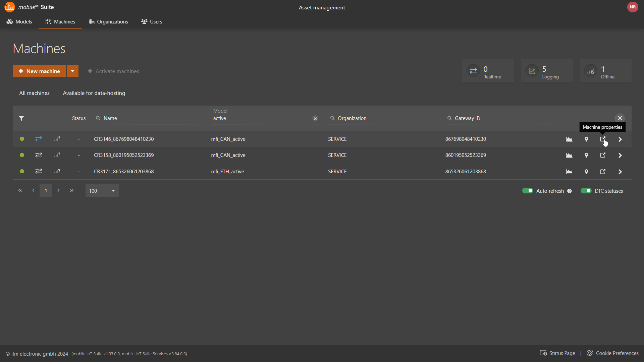Click location pin for CR3158 machine
Image resolution: width=644 pixels, height=362 pixels.
[x=586, y=155]
